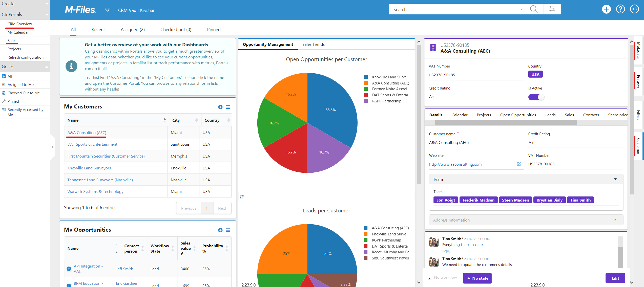Open My Opportunities list menu icon
This screenshot has width=644, height=287.
pyautogui.click(x=228, y=230)
